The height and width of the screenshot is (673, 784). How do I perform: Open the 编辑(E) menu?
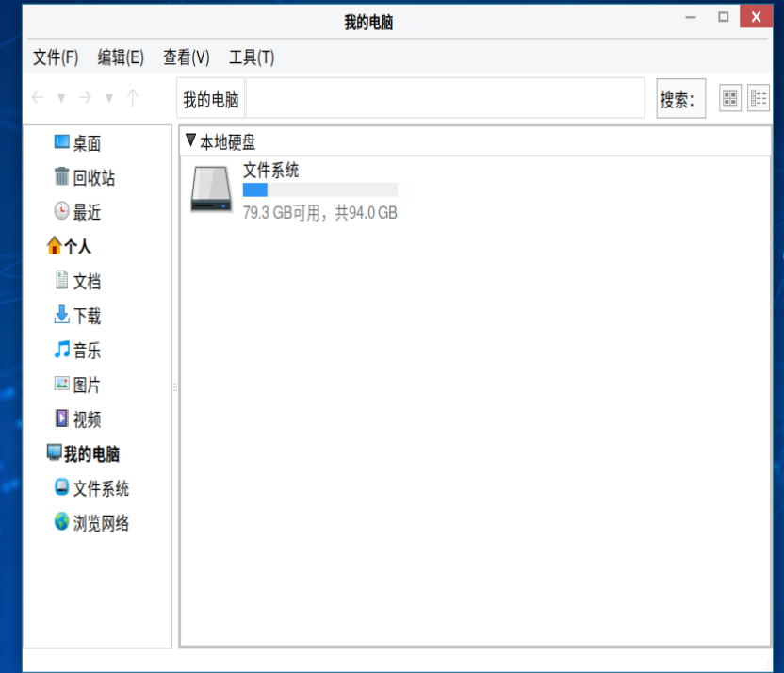click(x=121, y=57)
